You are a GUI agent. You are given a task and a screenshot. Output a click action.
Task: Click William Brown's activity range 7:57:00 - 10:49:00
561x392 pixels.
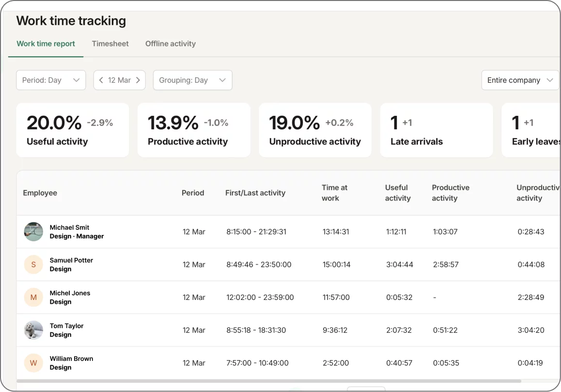pos(258,363)
